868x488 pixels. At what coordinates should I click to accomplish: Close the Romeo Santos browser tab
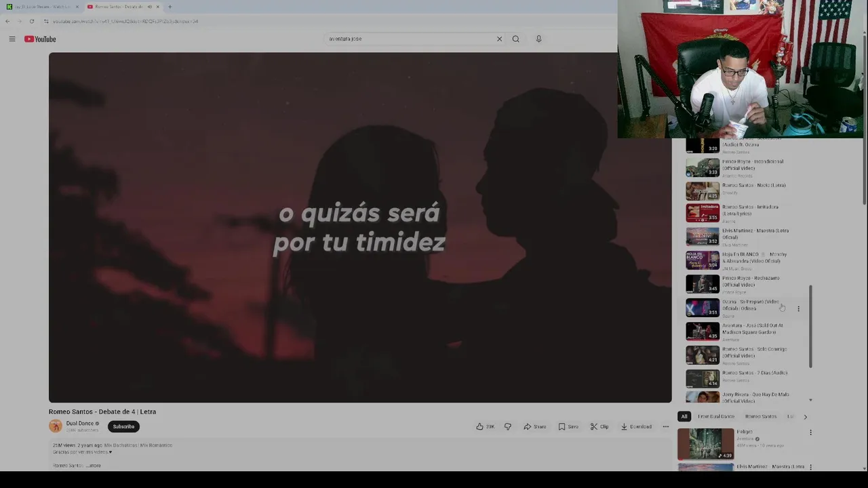(x=157, y=7)
